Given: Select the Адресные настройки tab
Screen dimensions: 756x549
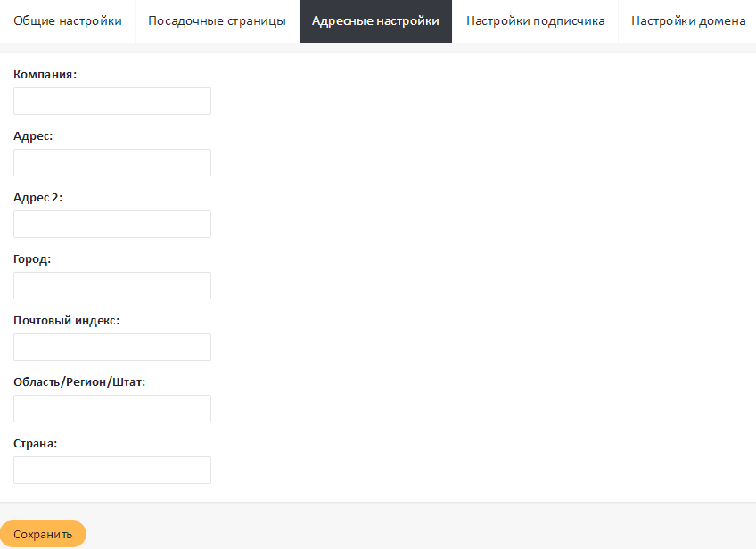Looking at the screenshot, I should [375, 21].
